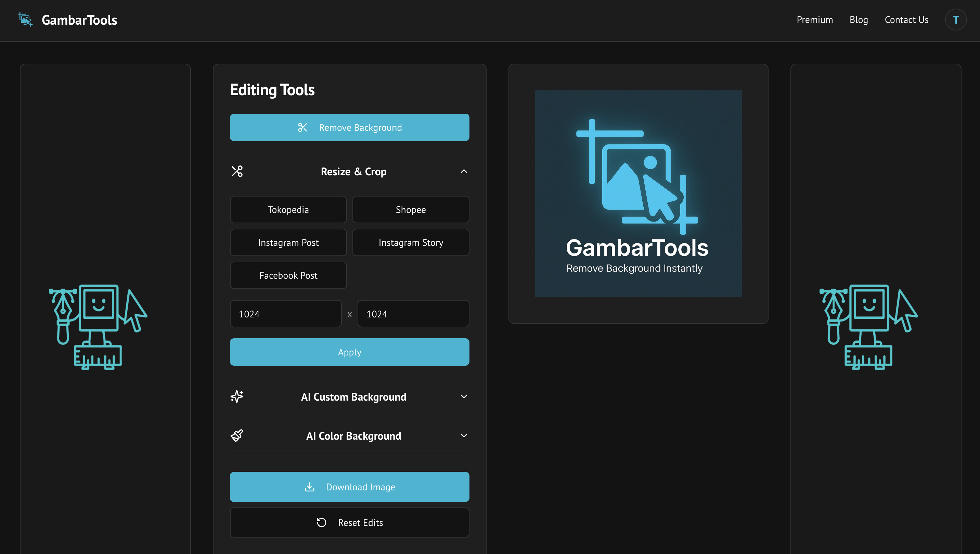Select the Tokopedia size preset
This screenshot has width=980, height=554.
288,210
